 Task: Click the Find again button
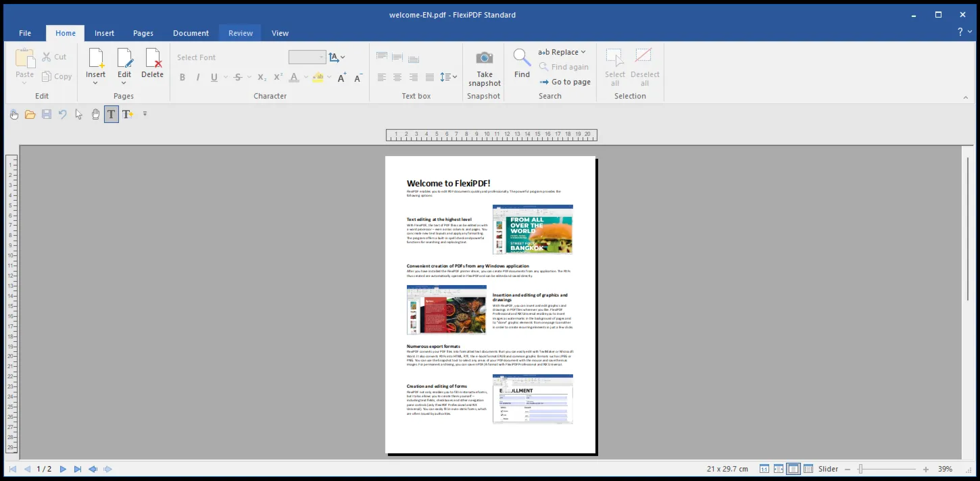(564, 67)
